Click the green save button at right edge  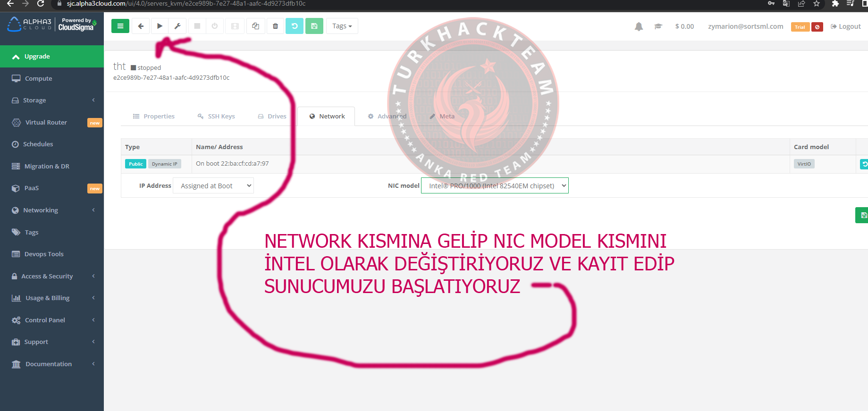[863, 215]
